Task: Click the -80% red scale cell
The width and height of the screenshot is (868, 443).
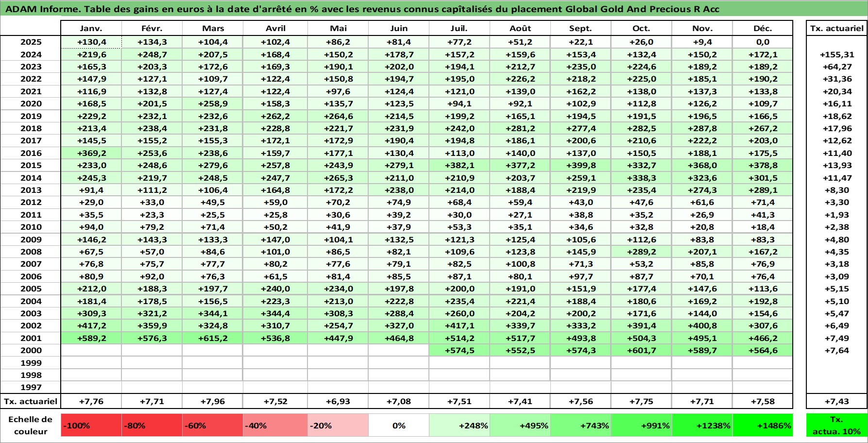Action: click(x=152, y=426)
